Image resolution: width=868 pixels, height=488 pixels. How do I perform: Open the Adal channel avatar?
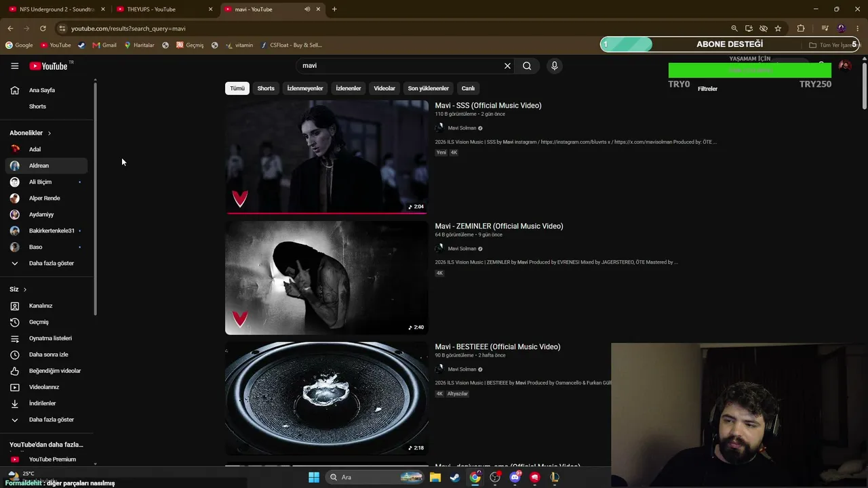[x=15, y=149]
